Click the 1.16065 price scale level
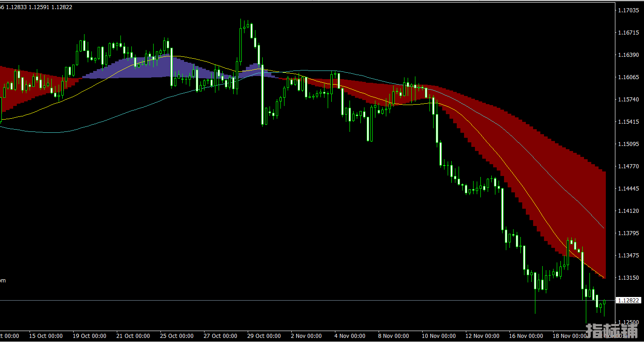The height and width of the screenshot is (342, 644). (x=629, y=77)
